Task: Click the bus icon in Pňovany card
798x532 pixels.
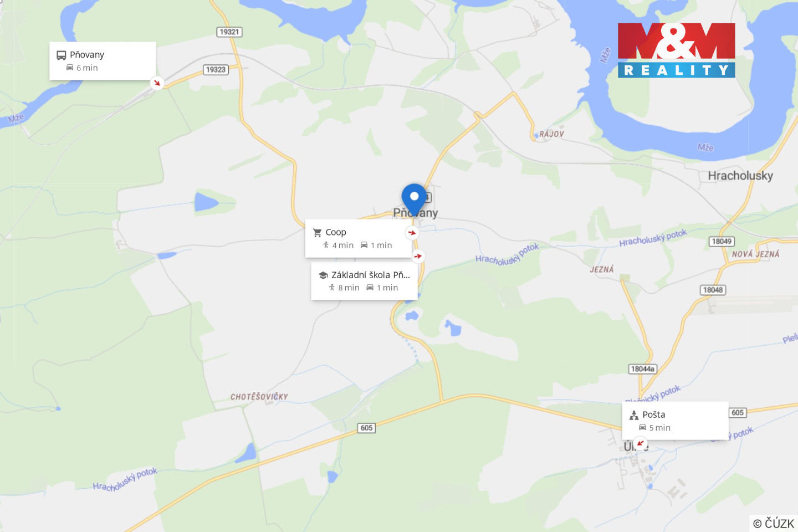Action: coord(61,55)
